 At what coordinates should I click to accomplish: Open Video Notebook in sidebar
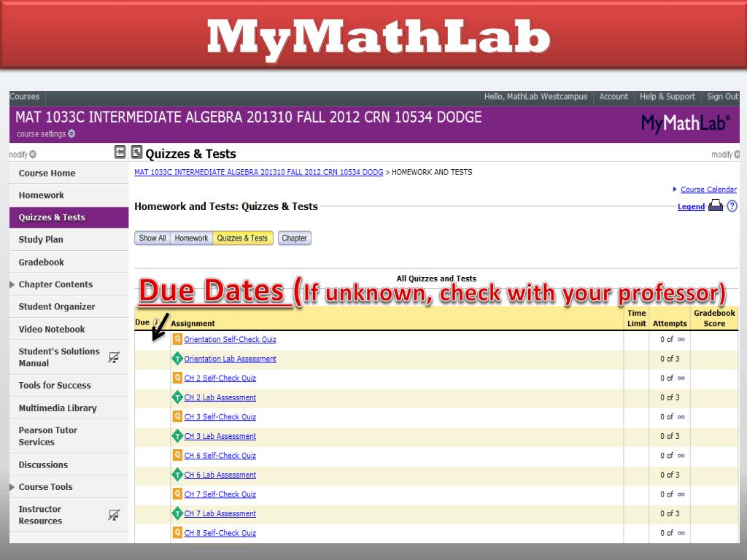(x=69, y=330)
